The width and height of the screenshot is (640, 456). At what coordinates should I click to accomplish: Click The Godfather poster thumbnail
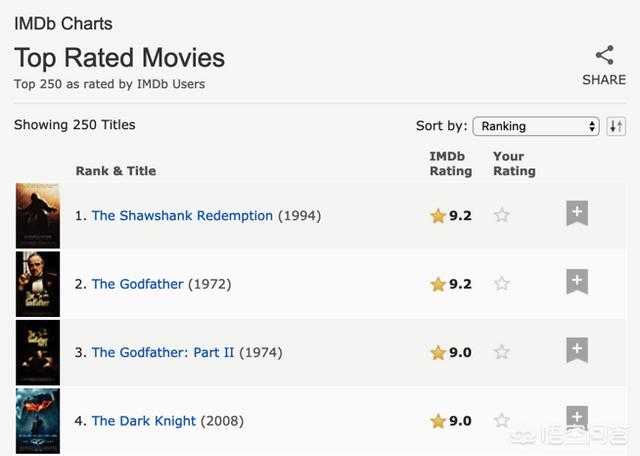click(x=38, y=284)
